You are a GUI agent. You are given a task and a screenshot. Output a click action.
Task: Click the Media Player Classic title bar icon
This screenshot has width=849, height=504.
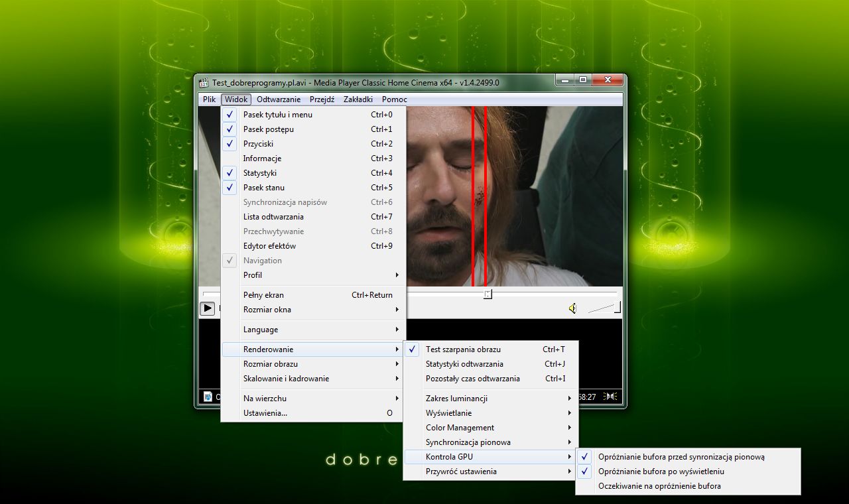(204, 83)
